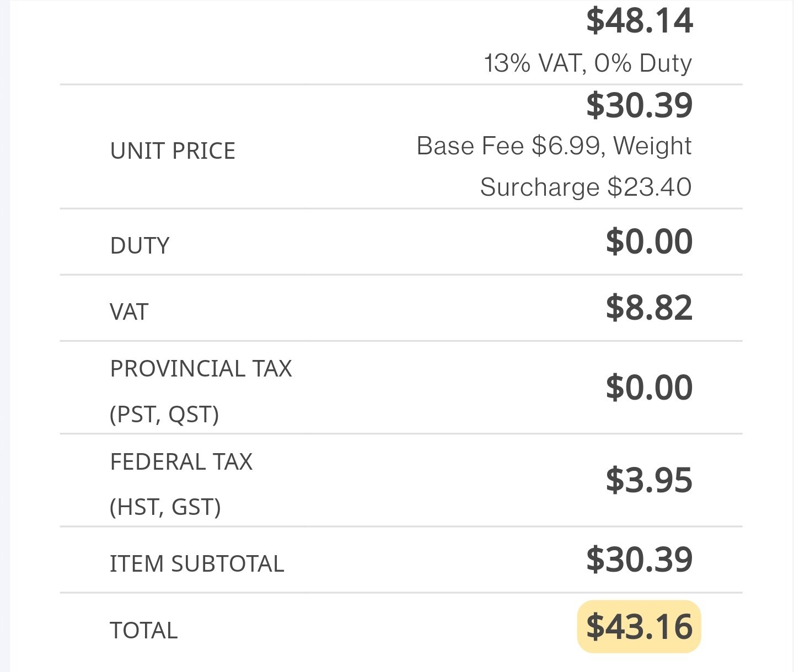Tap the $0.00 duty amount
This screenshot has height=672, width=794.
tap(649, 241)
